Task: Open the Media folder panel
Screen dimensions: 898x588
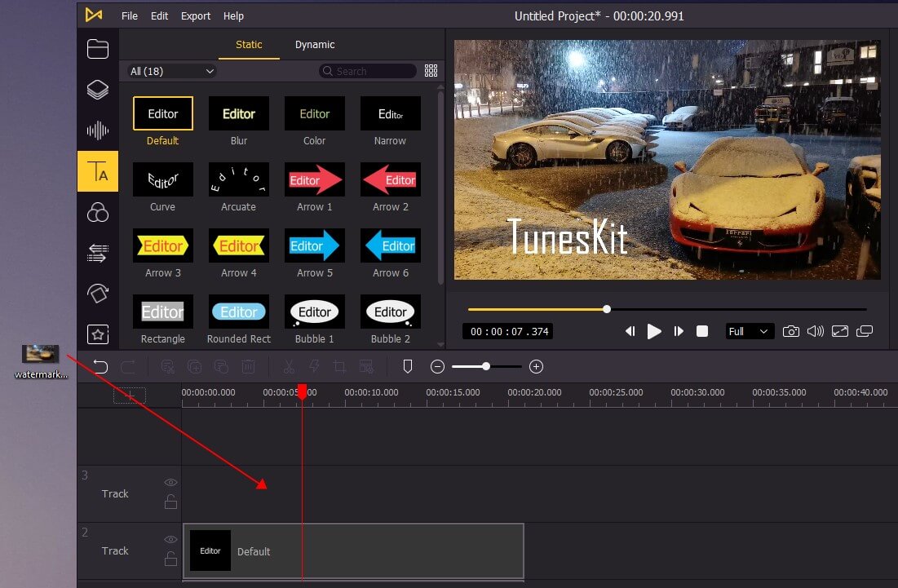Action: coord(97,49)
